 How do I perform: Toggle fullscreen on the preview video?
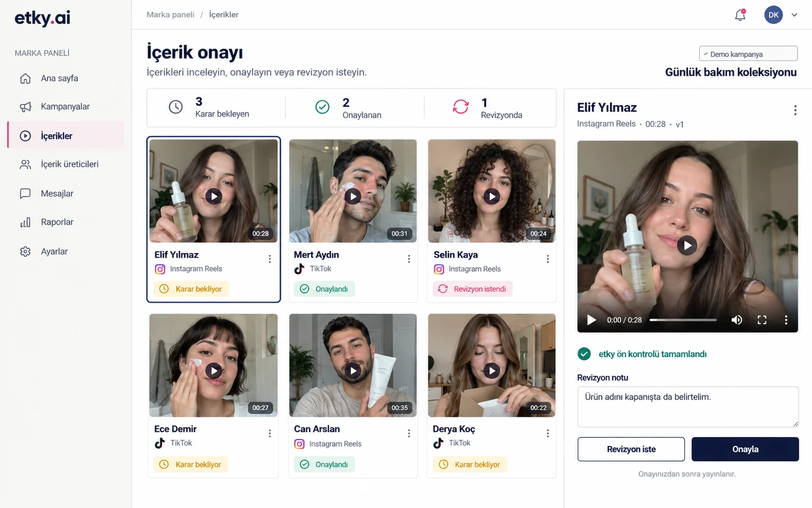click(762, 320)
